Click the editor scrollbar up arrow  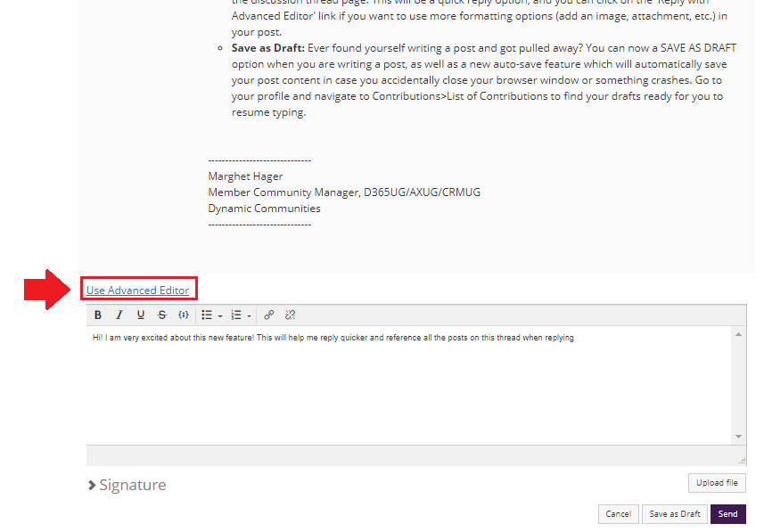pyautogui.click(x=739, y=334)
